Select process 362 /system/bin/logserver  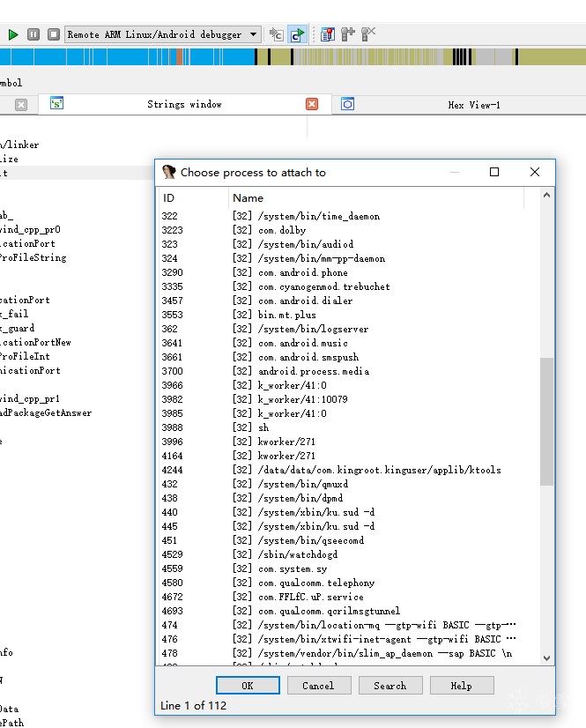pos(349,329)
